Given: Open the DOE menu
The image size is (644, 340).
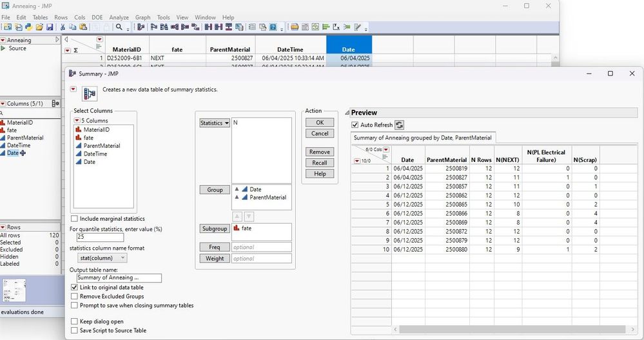Looking at the screenshot, I should pos(97,17).
